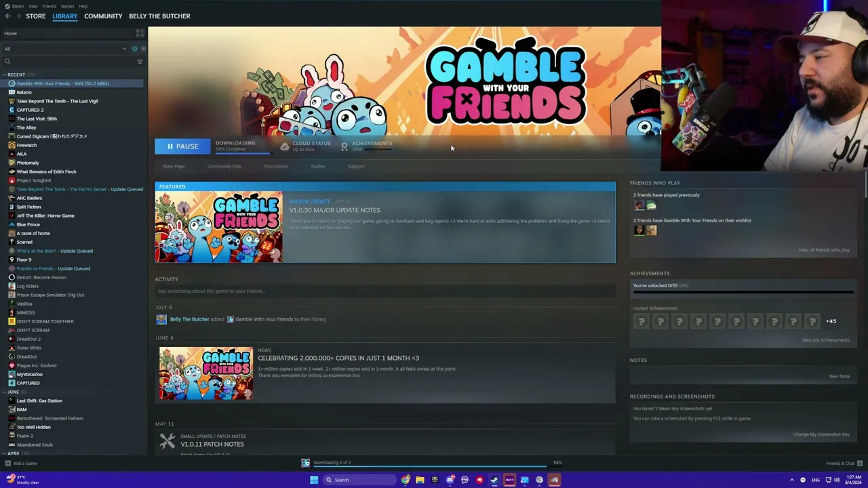Image resolution: width=868 pixels, height=488 pixels.
Task: Create a New Note
Action: click(x=839, y=376)
